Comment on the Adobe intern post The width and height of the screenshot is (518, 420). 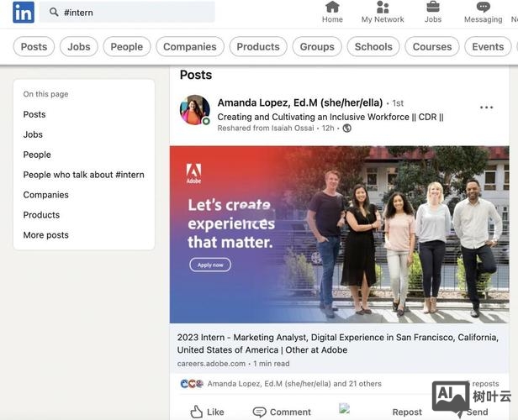click(x=282, y=412)
